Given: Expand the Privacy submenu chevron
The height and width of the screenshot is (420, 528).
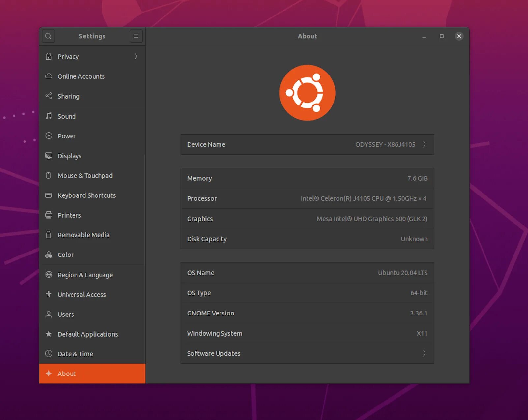Looking at the screenshot, I should point(136,56).
